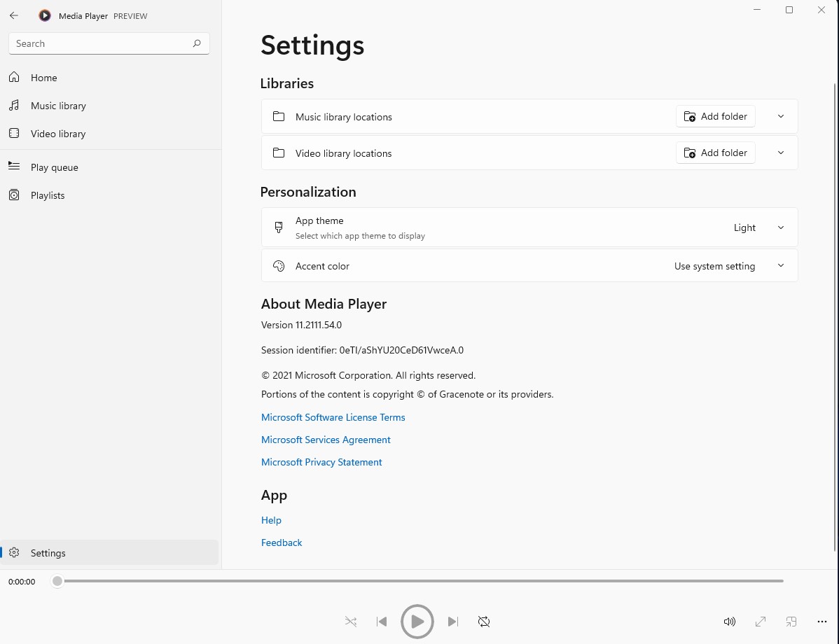The height and width of the screenshot is (644, 839).
Task: Skip to the next track
Action: (x=453, y=622)
